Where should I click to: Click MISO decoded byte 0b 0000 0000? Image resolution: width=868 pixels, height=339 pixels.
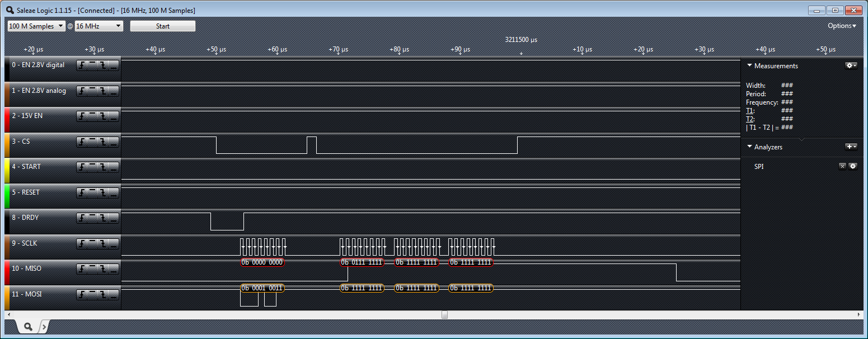coord(262,262)
